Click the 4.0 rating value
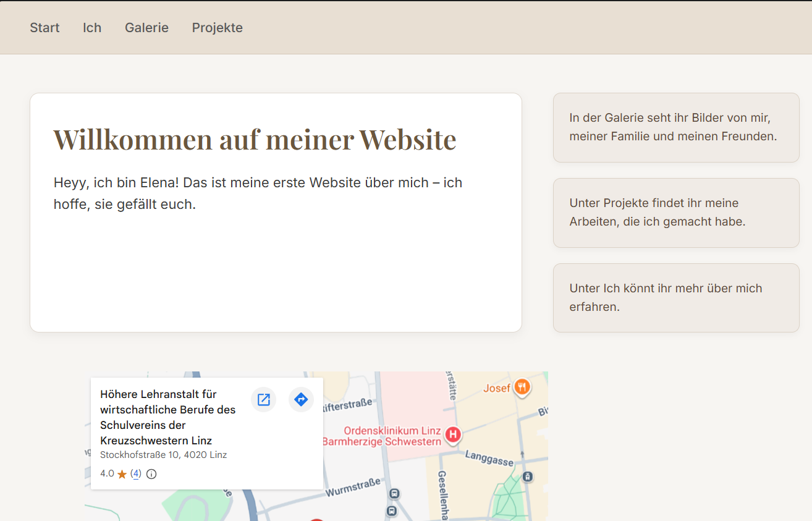Screen dimensions: 812x521 [107, 473]
